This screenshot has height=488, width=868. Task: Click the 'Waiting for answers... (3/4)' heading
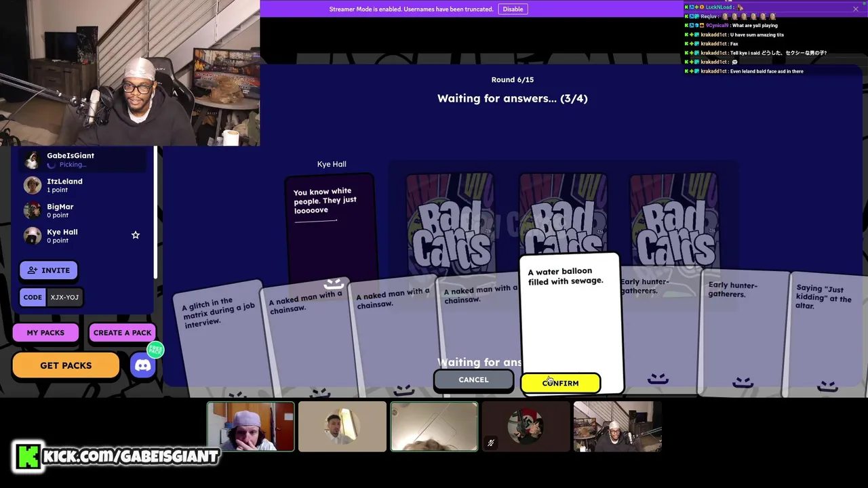[x=512, y=98]
